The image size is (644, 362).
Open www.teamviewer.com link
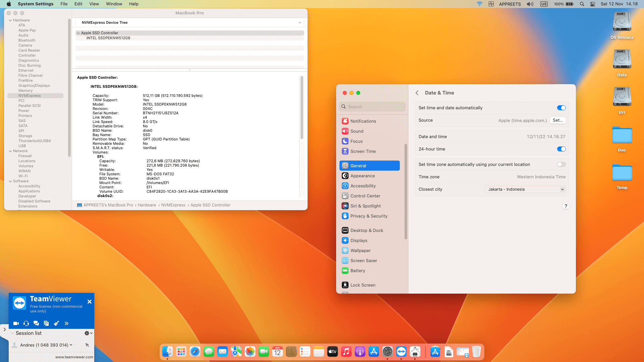click(74, 357)
